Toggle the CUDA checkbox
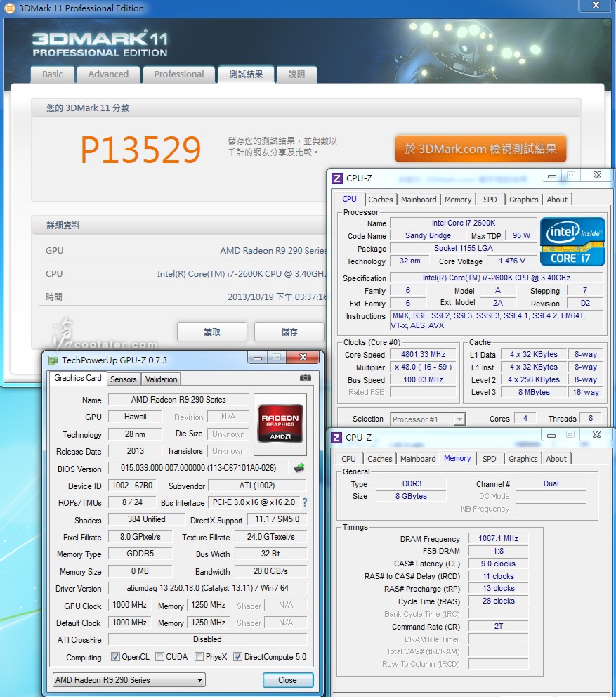This screenshot has width=616, height=697. [159, 656]
